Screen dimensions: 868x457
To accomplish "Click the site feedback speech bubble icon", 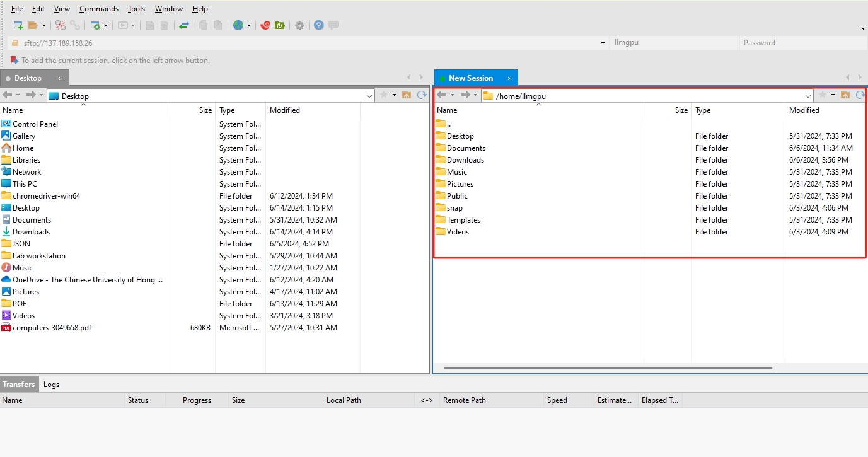I will click(334, 25).
